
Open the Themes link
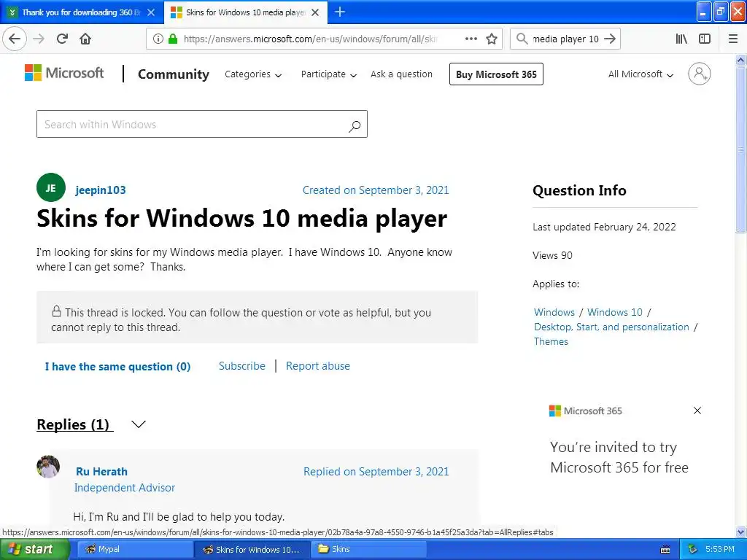click(x=551, y=341)
